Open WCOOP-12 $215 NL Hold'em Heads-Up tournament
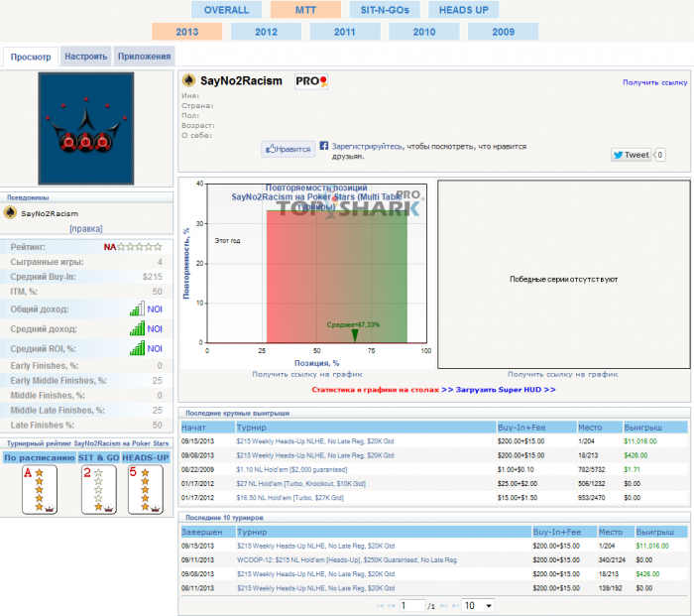Image resolution: width=694 pixels, height=616 pixels. pyautogui.click(x=347, y=560)
